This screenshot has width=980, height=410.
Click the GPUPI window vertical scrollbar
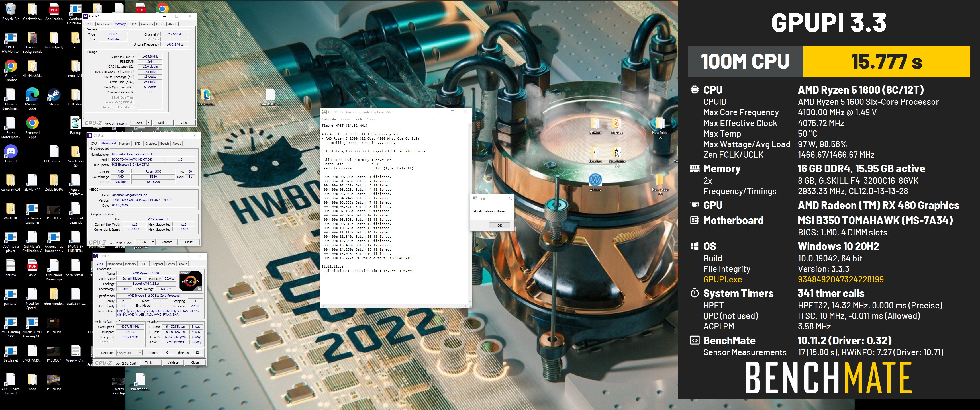point(470,213)
